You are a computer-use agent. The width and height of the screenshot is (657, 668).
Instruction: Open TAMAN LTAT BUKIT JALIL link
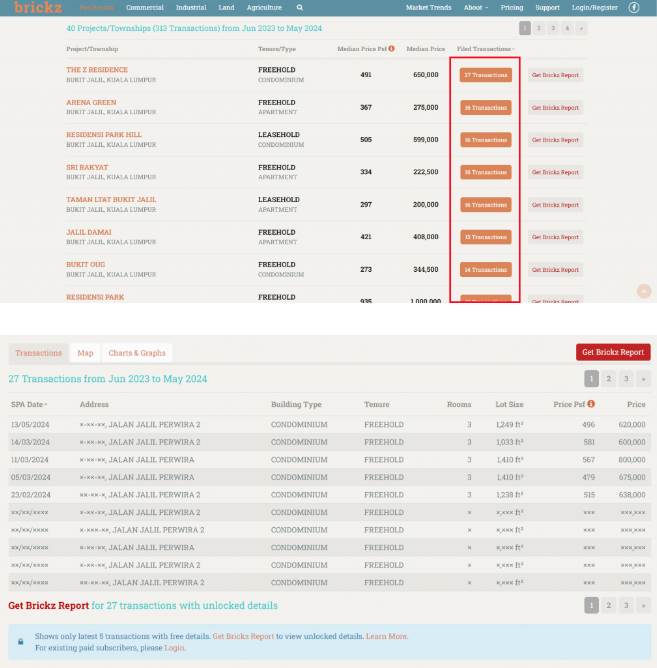111,199
